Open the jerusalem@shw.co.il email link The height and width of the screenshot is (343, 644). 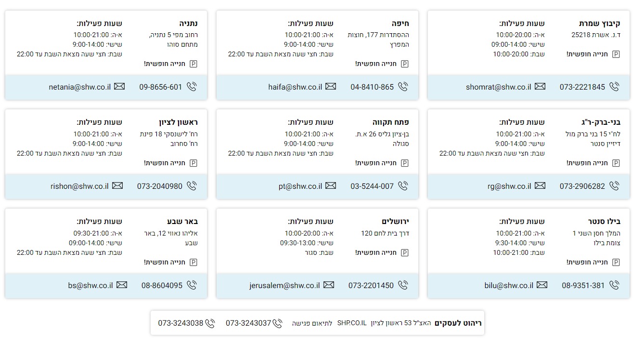(x=284, y=285)
